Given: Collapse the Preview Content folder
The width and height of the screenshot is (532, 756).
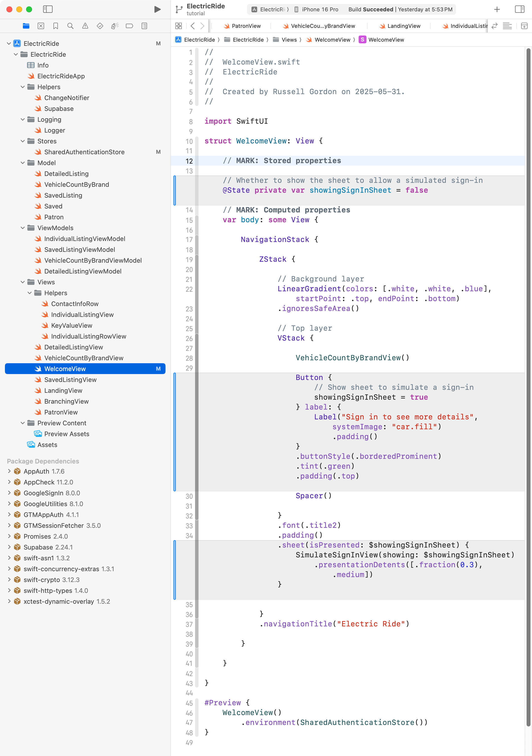Looking at the screenshot, I should [23, 423].
